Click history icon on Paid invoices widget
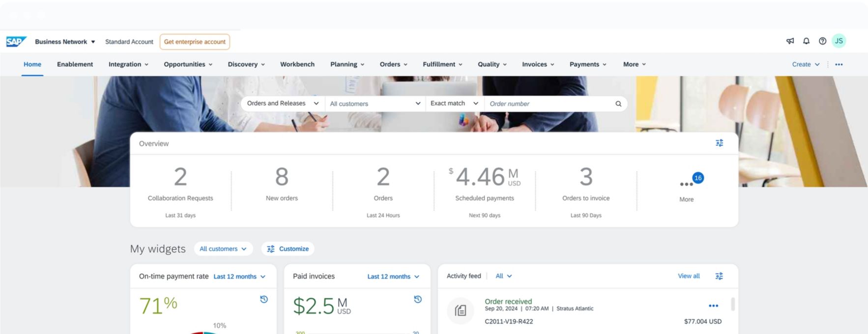The width and height of the screenshot is (868, 334). point(418,299)
